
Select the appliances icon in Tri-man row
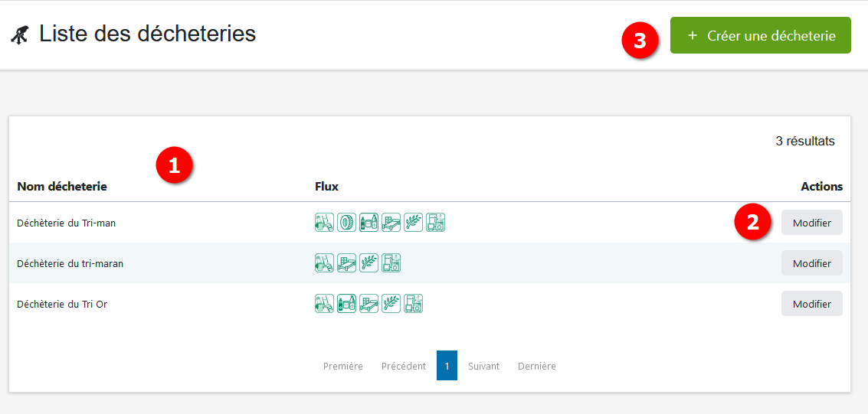(x=435, y=223)
